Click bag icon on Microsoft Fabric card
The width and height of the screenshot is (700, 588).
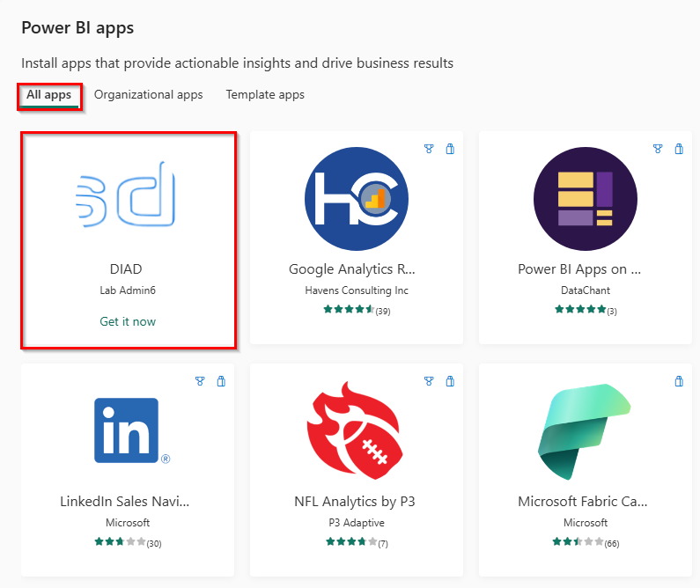point(679,381)
